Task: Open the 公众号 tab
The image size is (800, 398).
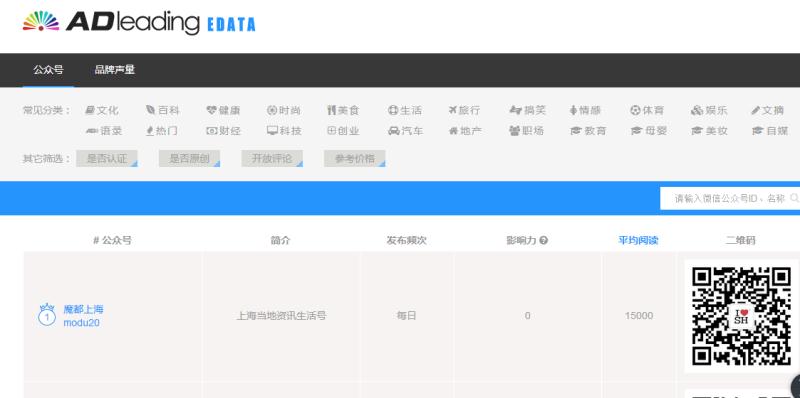Action: [48, 70]
